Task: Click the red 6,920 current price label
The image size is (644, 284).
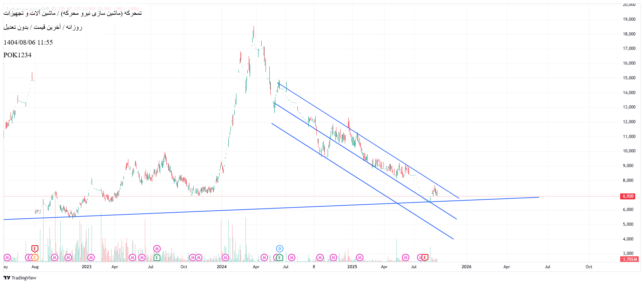Action: coord(628,196)
